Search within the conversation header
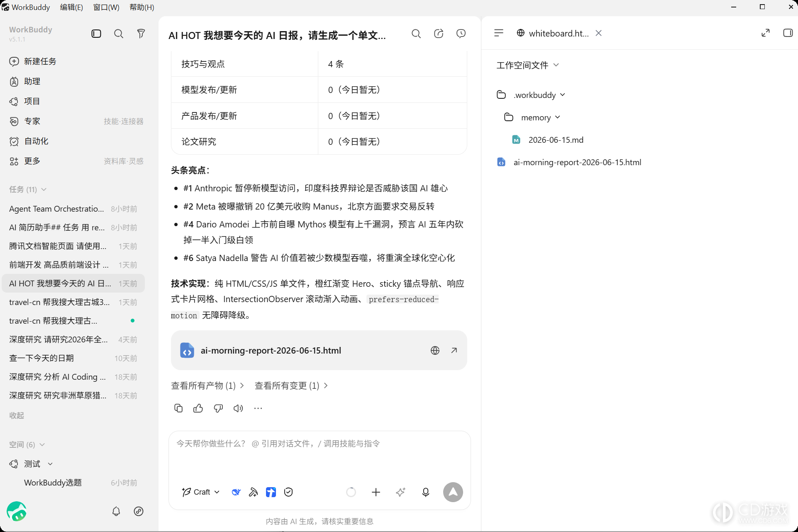Image resolution: width=798 pixels, height=532 pixels. click(416, 34)
